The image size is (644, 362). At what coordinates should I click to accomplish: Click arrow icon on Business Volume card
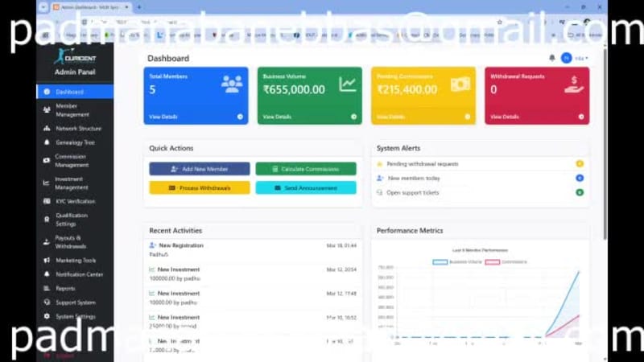354,117
